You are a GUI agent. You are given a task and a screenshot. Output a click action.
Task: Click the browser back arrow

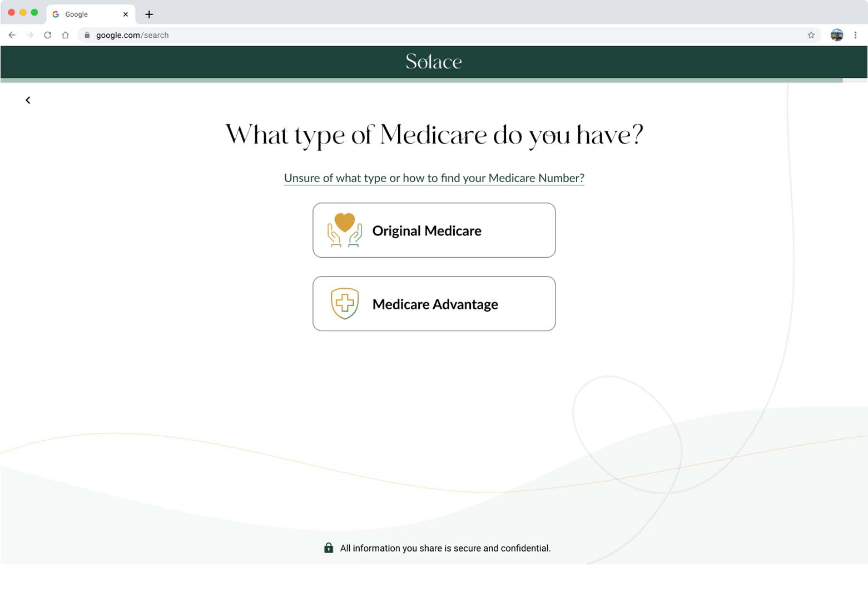12,35
